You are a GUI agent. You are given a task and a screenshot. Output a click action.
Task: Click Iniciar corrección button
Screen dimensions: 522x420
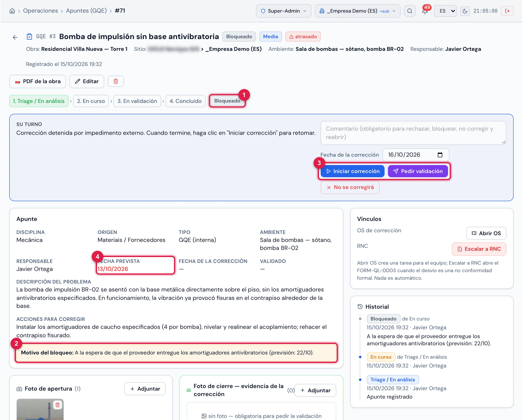tap(353, 171)
